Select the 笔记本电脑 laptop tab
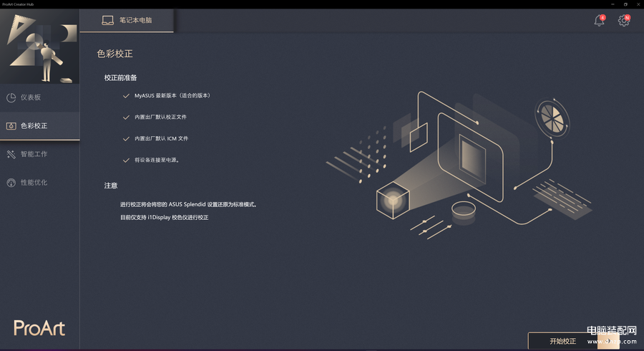The width and height of the screenshot is (644, 351). coord(127,21)
